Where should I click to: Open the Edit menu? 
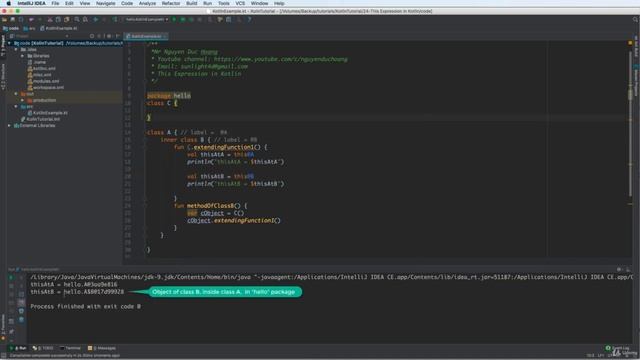[x=69, y=3]
